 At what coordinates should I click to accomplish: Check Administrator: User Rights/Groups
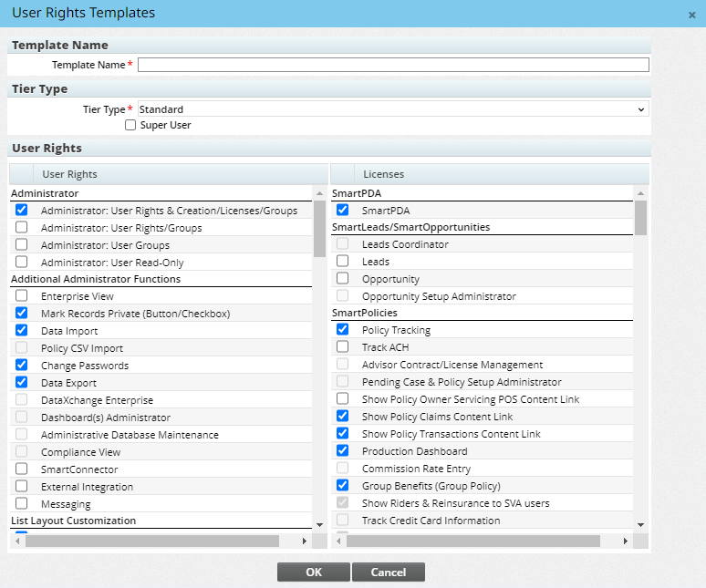click(x=21, y=227)
